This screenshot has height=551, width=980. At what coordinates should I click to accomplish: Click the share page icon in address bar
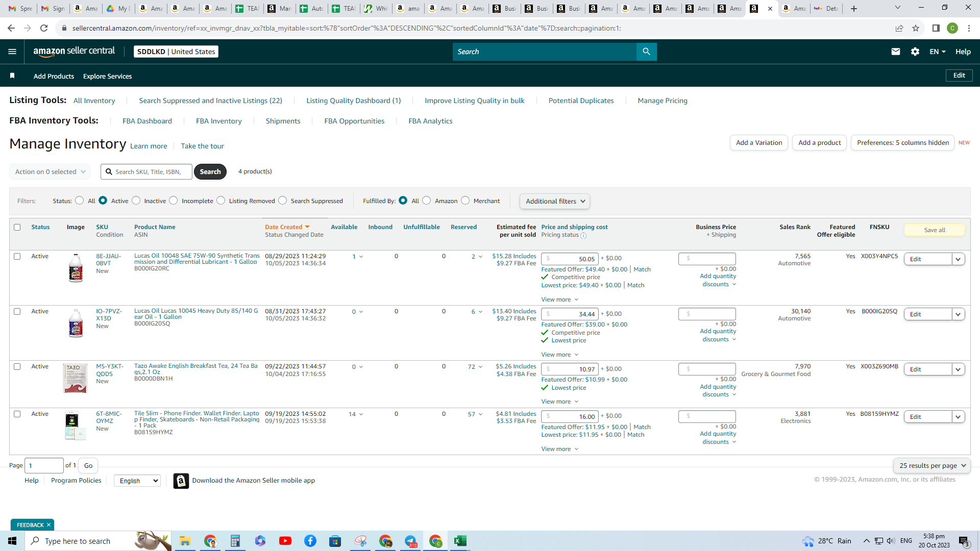click(899, 28)
